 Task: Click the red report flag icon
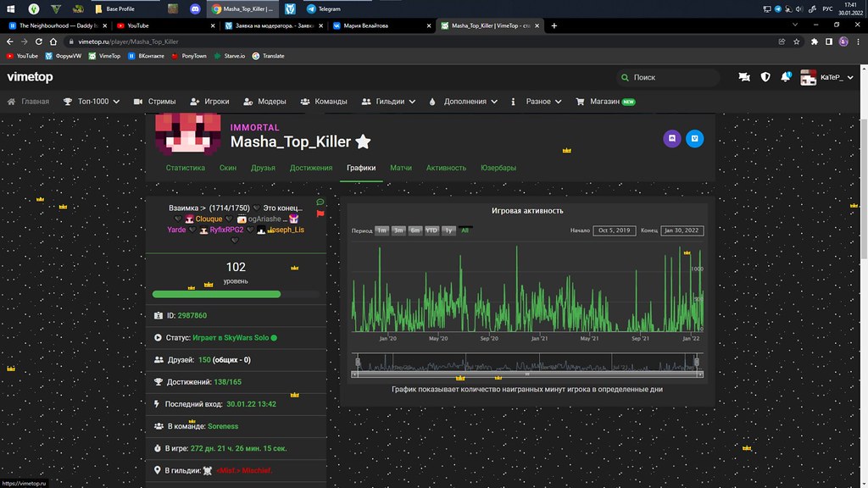(320, 214)
